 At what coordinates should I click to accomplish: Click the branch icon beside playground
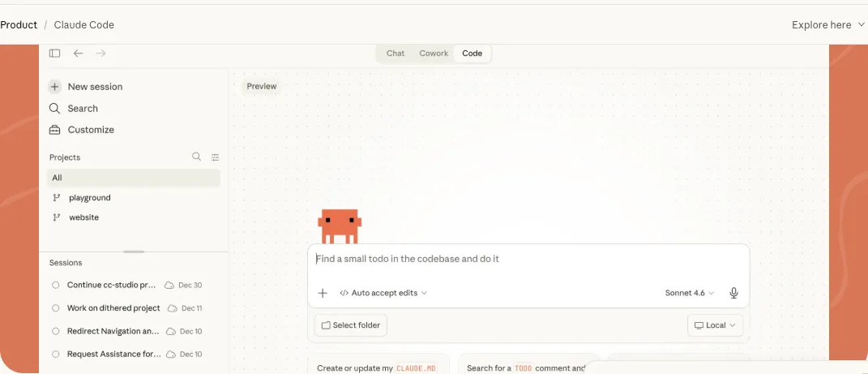coord(56,198)
